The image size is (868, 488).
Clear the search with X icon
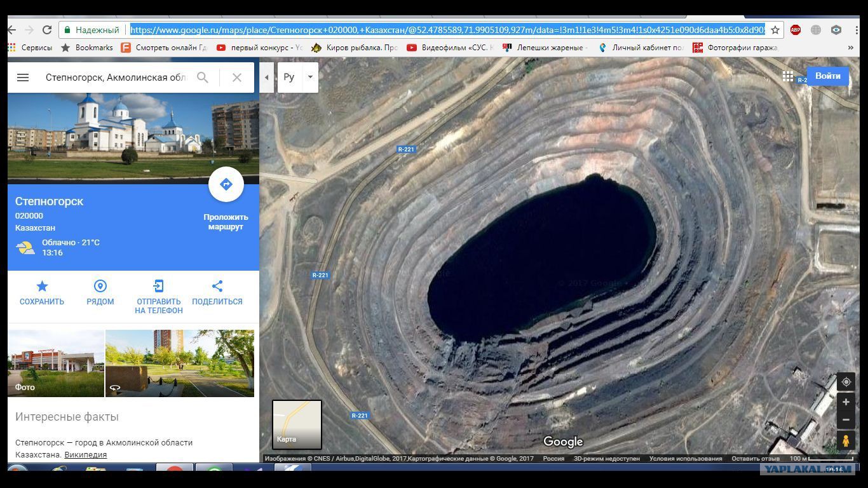point(237,78)
